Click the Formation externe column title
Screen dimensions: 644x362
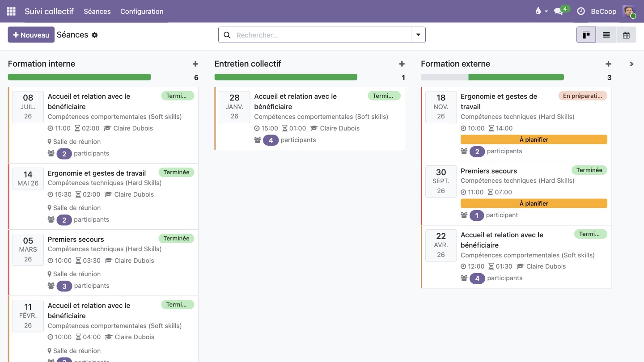(x=455, y=64)
